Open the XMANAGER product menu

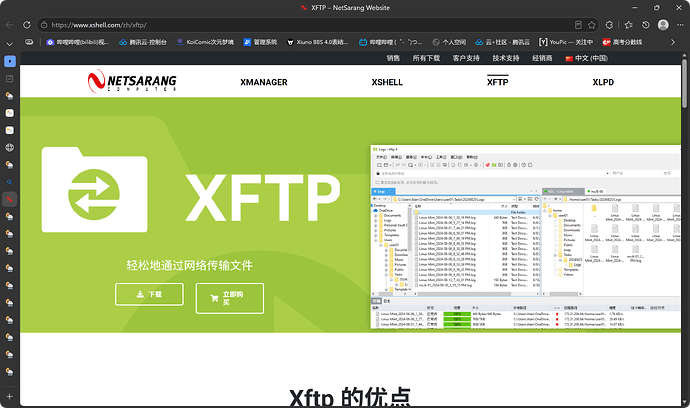pos(264,82)
